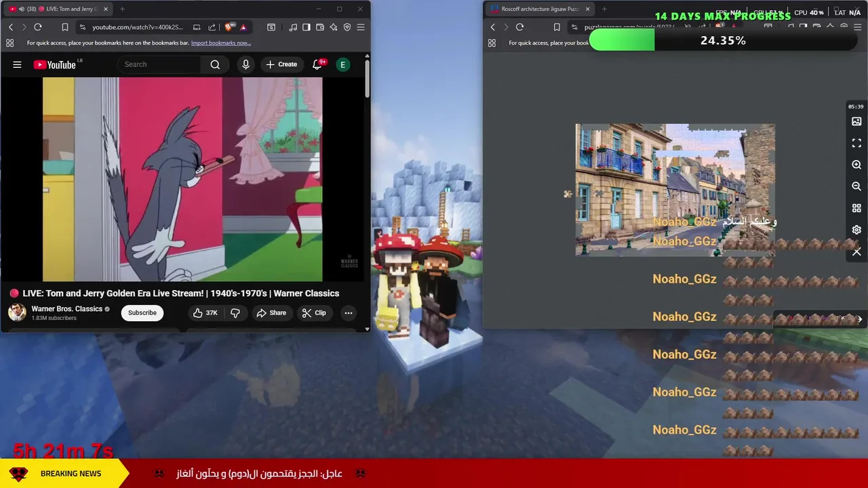Viewport: 868px width, 488px height.
Task: Bookmark the puzzle garage page
Action: point(557,27)
